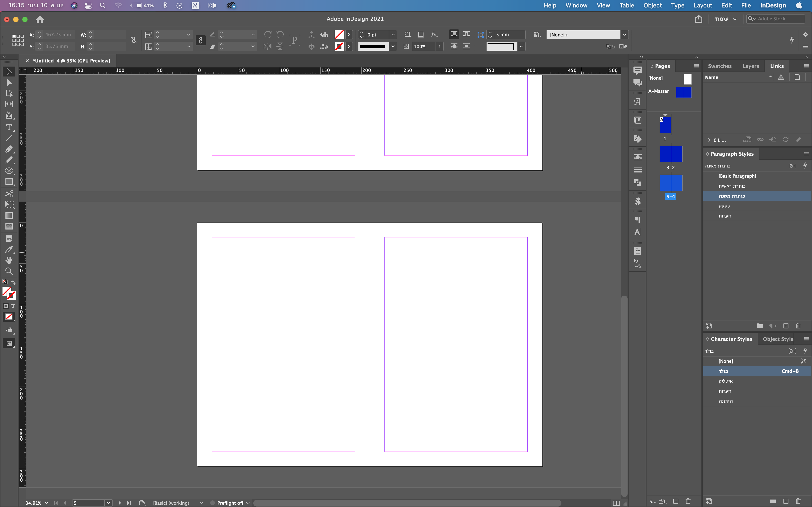This screenshot has height=507, width=812.
Task: Select the Rectangle Frame tool
Action: coord(9,171)
